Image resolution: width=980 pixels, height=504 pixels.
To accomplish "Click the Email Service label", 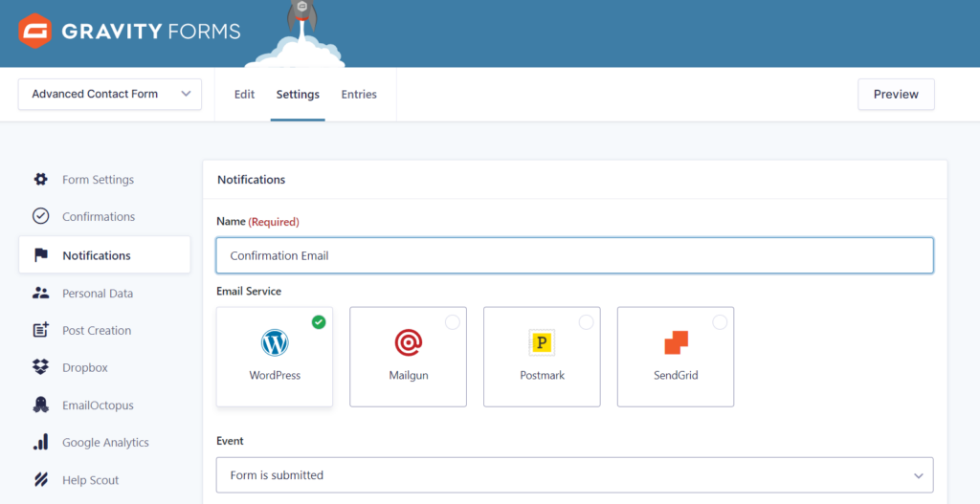I will pyautogui.click(x=249, y=291).
